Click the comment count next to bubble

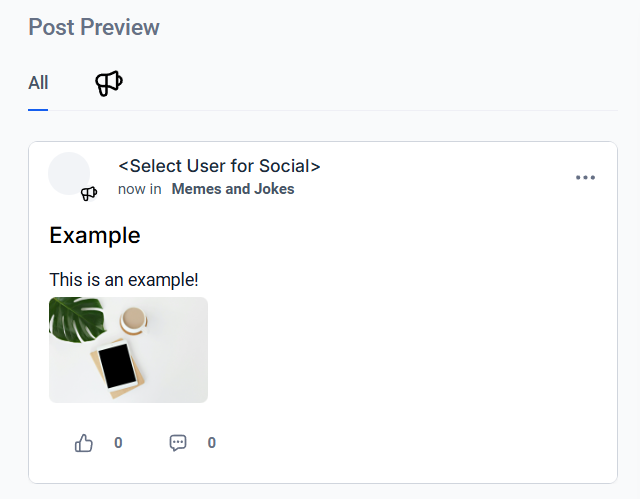pyautogui.click(x=212, y=443)
